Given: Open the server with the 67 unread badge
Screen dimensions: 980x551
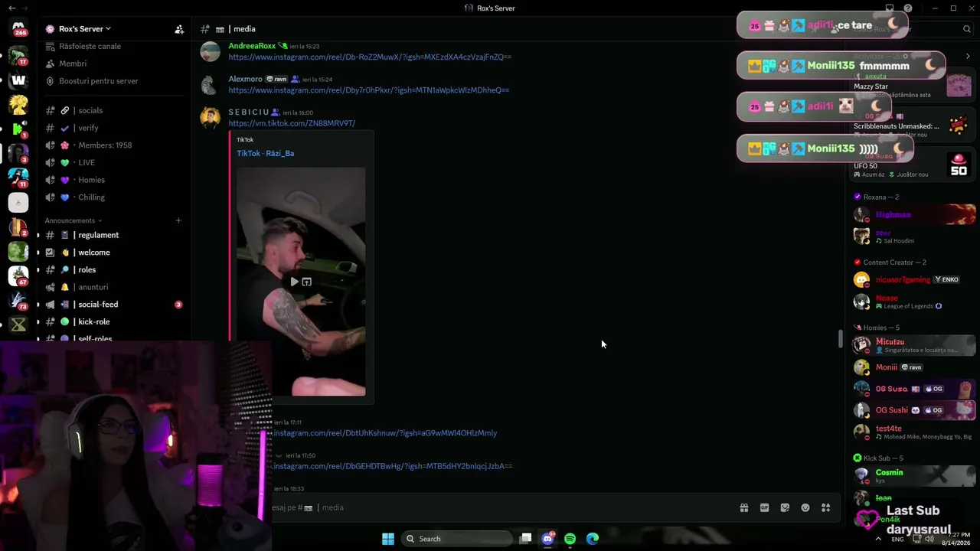Looking at the screenshot, I should click(x=19, y=275).
